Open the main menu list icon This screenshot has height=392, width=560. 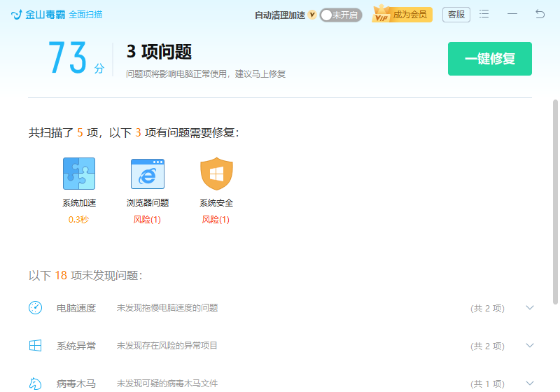coord(484,14)
